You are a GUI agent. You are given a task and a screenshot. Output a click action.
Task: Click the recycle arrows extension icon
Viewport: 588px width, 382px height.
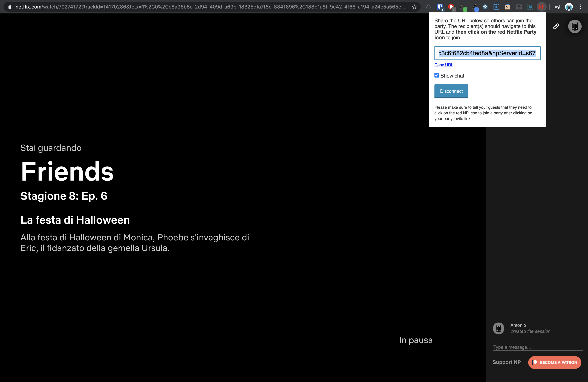click(428, 7)
